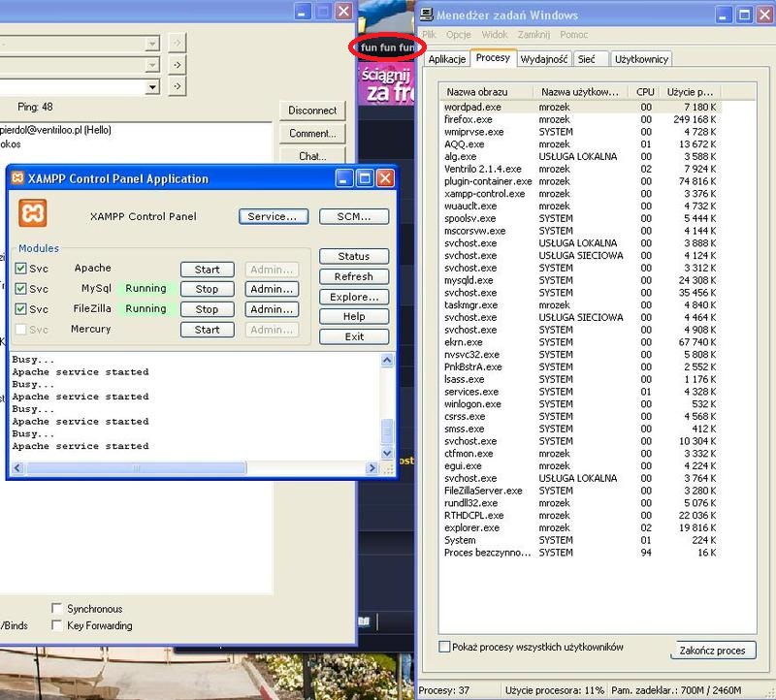Switch to the Użytkownicy tab
Viewport: 776px width, 700px height.
tap(641, 59)
